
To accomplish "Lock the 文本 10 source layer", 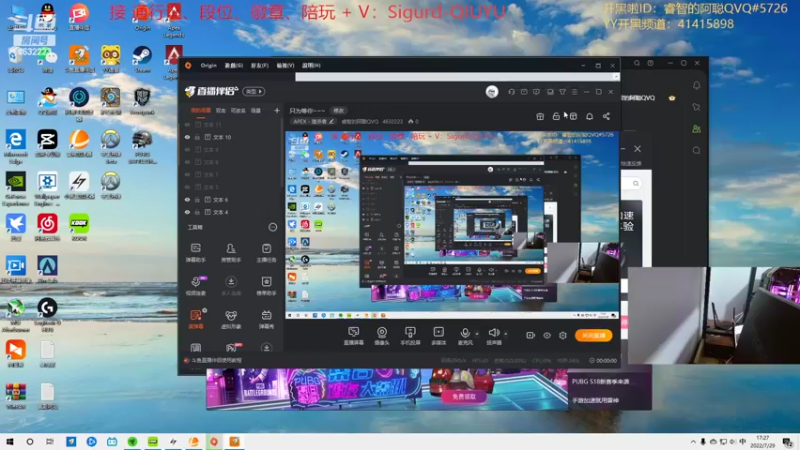I will (197, 137).
